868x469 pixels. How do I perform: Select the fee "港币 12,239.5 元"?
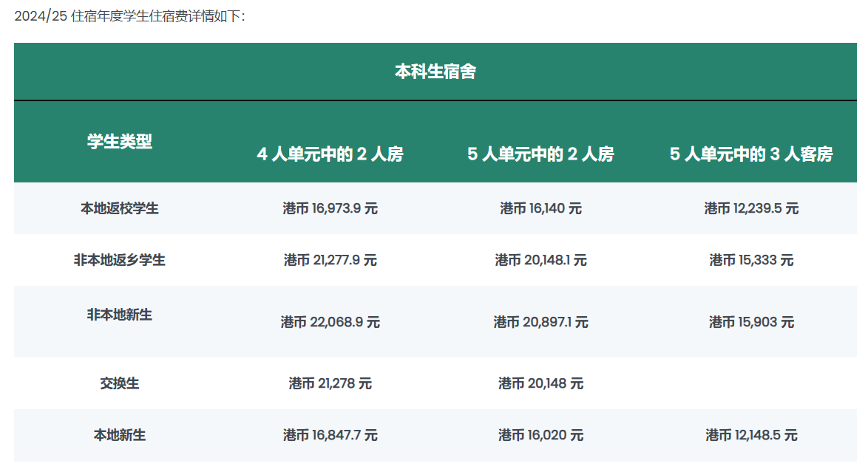[751, 208]
